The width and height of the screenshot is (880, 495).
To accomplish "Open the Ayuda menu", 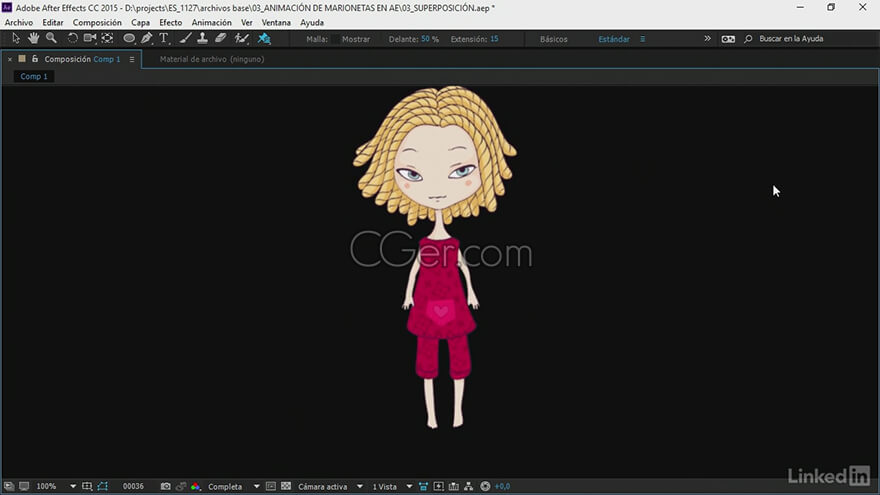I will tap(312, 22).
